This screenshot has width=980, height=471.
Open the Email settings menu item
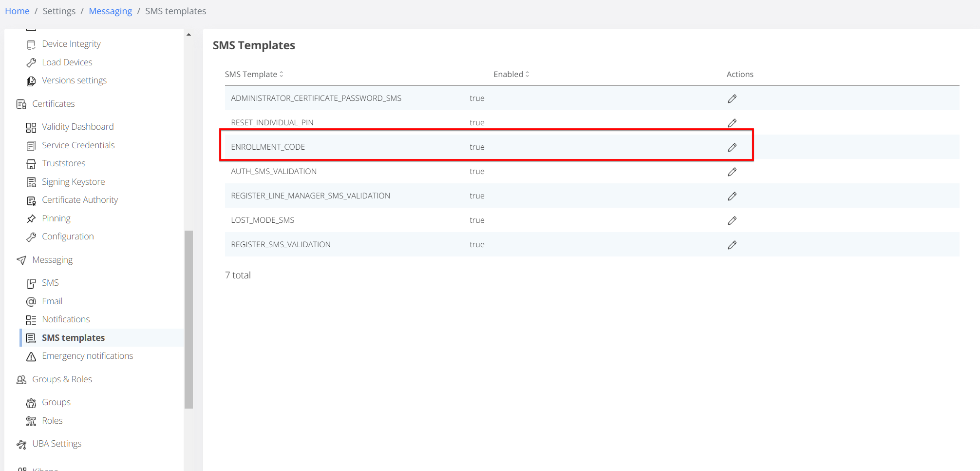[x=52, y=301]
